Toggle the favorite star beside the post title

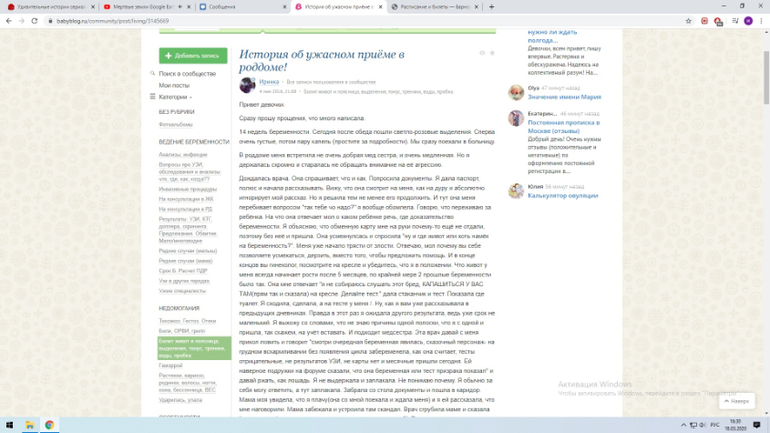[x=491, y=53]
